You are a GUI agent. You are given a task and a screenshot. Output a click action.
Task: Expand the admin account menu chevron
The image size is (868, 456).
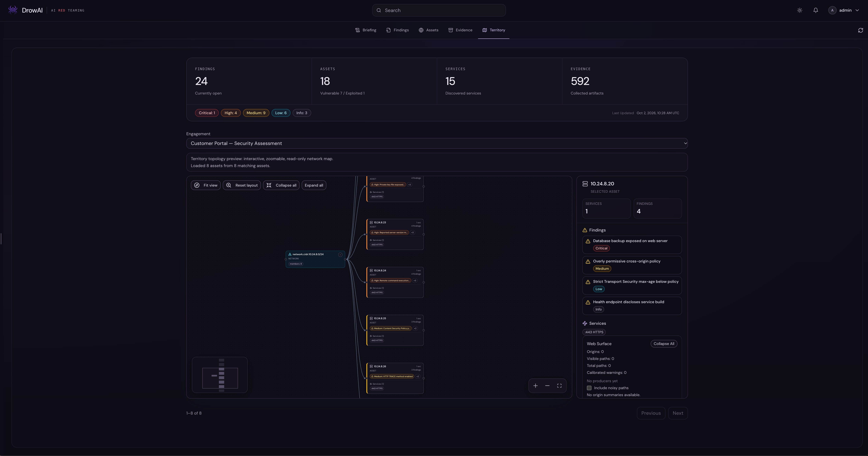tap(857, 10)
